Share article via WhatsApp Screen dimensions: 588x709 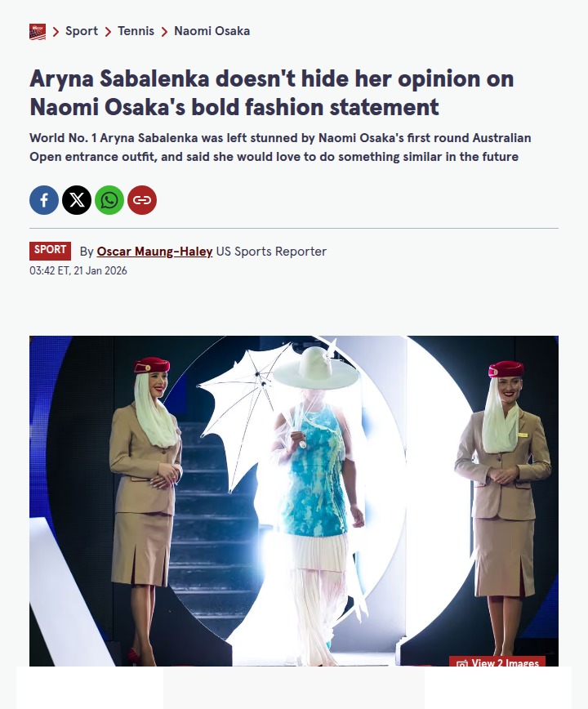tap(109, 200)
